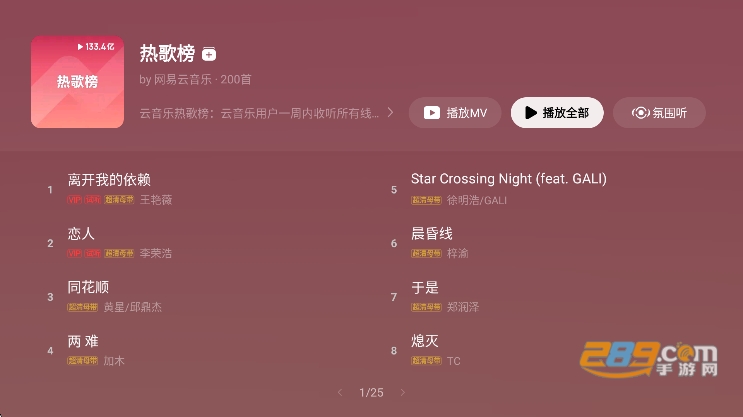Go to next page arrow
Screen dimensions: 743x417
[403, 392]
